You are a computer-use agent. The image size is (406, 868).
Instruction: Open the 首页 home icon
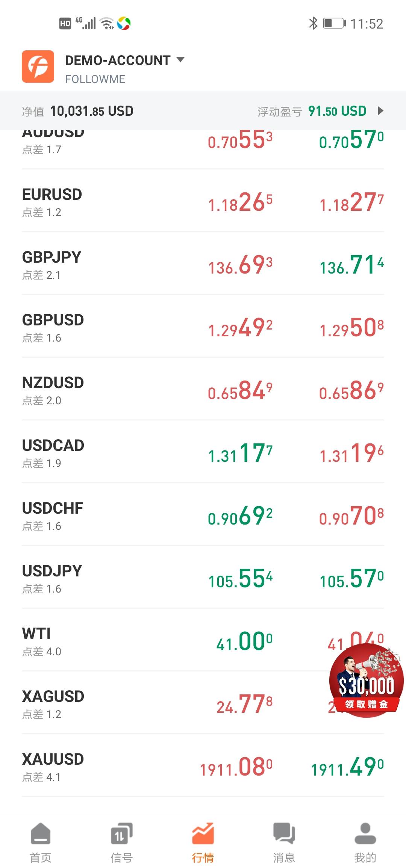click(x=41, y=833)
